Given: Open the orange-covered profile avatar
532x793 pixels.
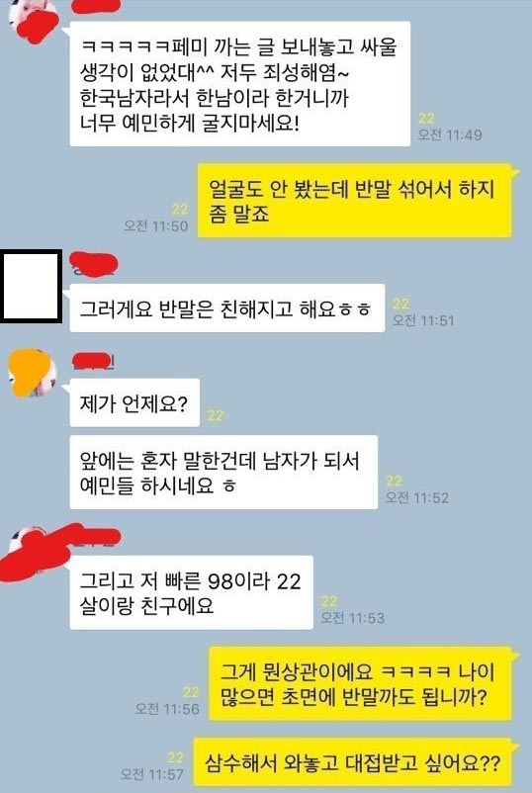Looking at the screenshot, I should (33, 372).
